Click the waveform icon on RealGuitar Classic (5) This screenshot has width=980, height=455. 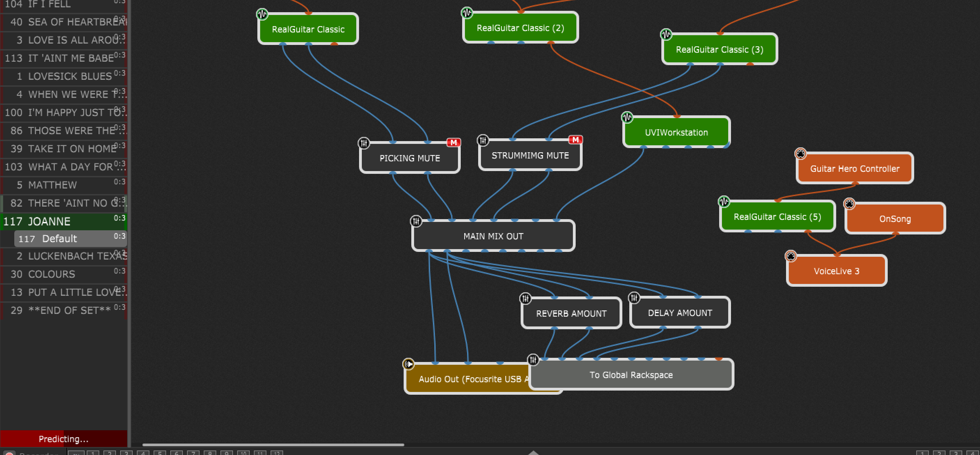724,201
